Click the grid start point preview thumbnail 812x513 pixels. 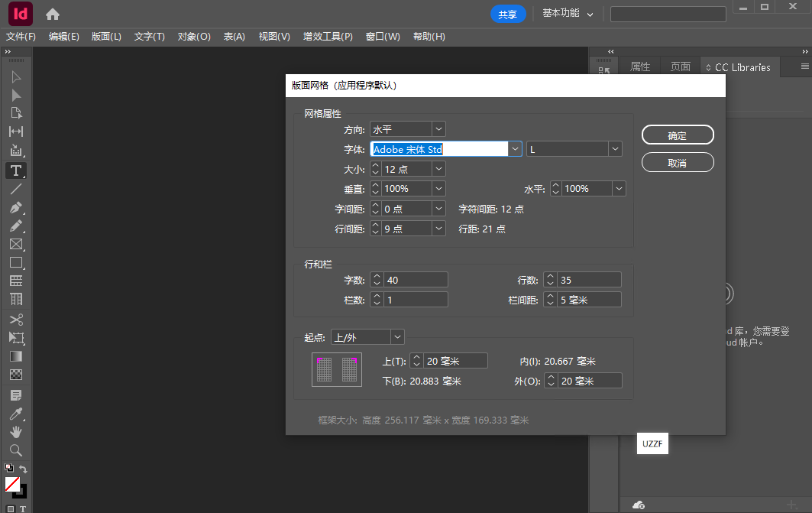[x=337, y=369]
